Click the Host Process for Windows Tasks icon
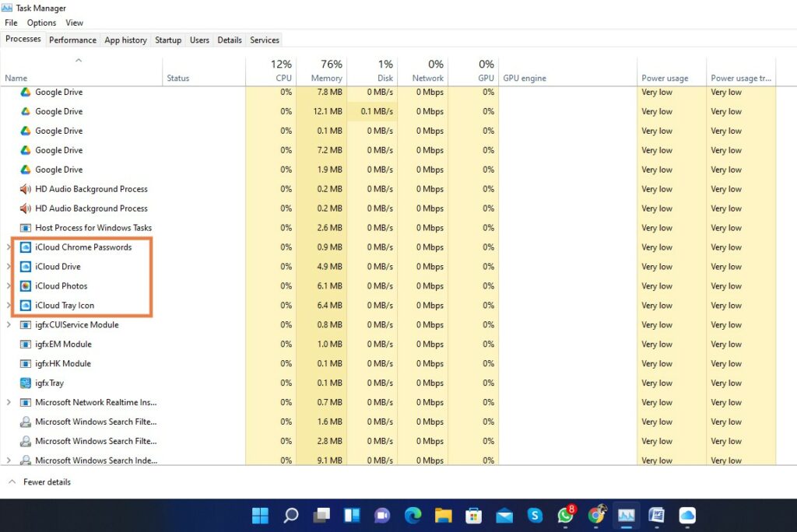 pos(26,228)
